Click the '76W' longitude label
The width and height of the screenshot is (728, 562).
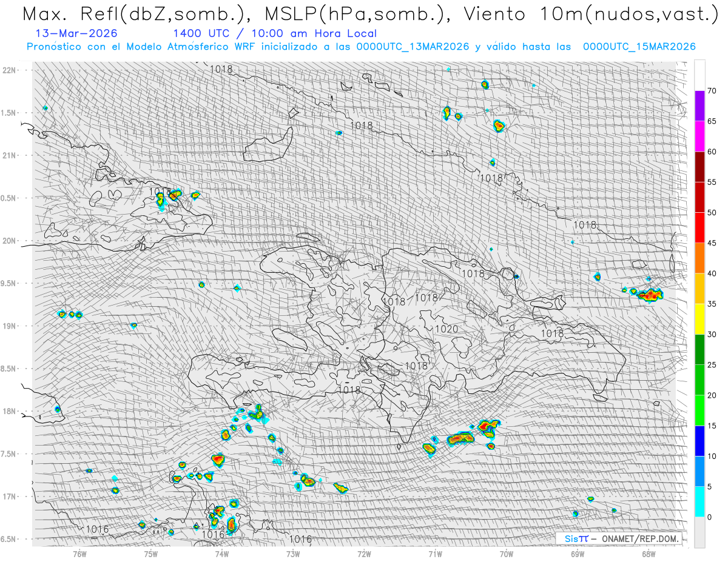79,553
